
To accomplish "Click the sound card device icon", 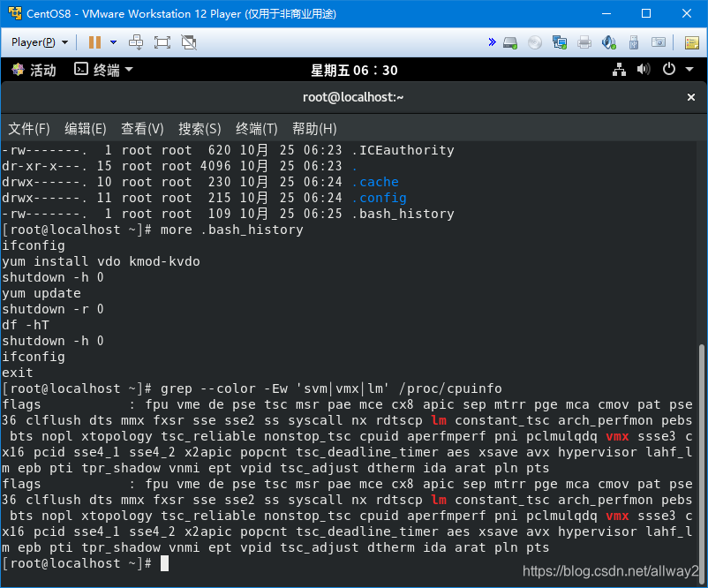I will click(609, 43).
